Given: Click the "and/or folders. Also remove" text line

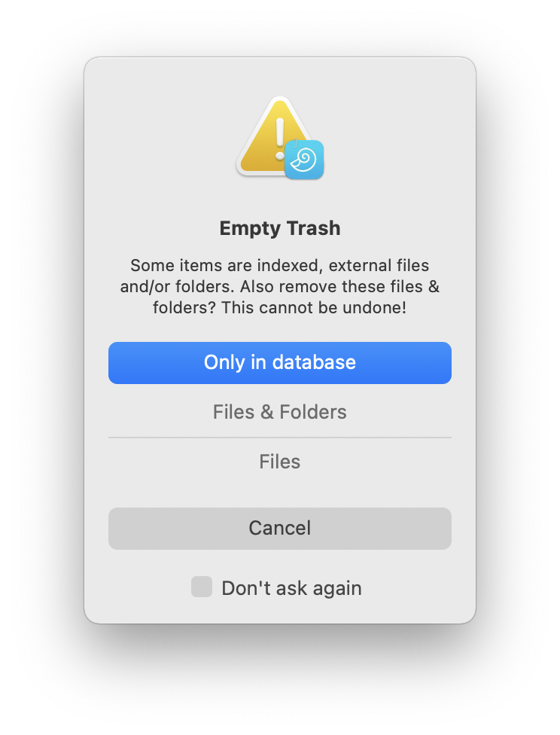Looking at the screenshot, I should coord(280,286).
